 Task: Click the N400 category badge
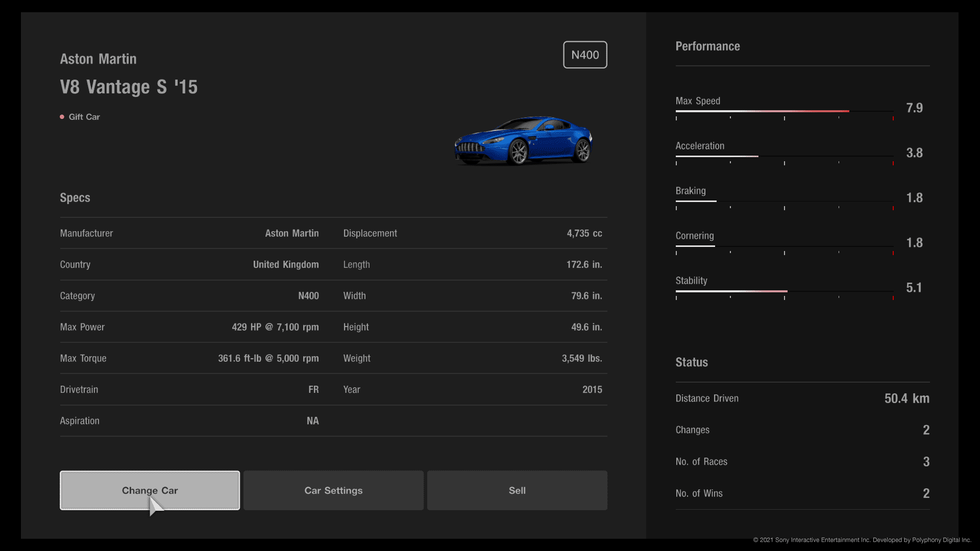click(585, 55)
